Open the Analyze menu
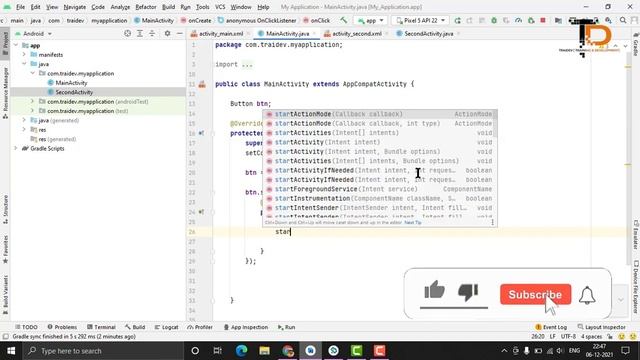Viewport: 640px width, 360px height. (x=120, y=7)
